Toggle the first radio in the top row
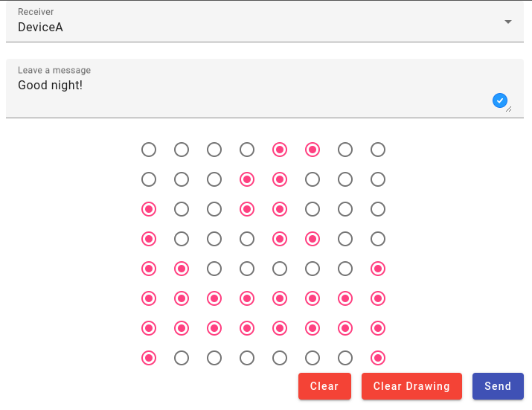This screenshot has width=532, height=410. [x=149, y=150]
